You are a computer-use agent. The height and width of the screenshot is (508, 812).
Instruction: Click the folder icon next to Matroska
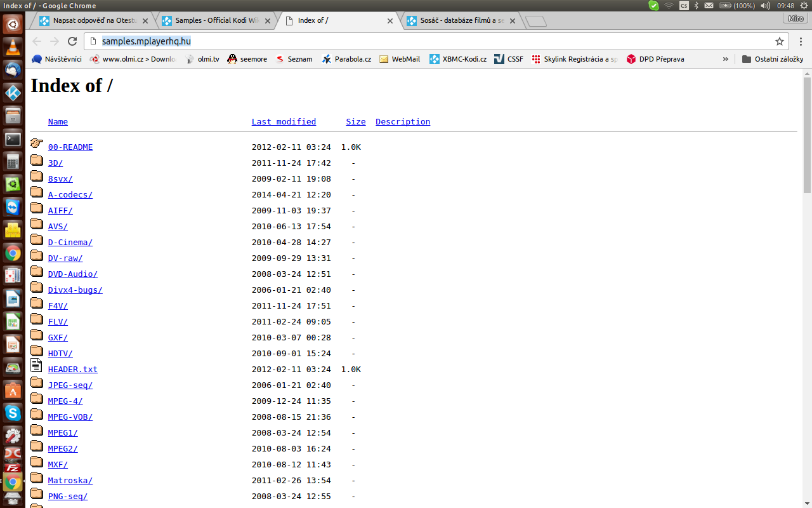pyautogui.click(x=37, y=478)
